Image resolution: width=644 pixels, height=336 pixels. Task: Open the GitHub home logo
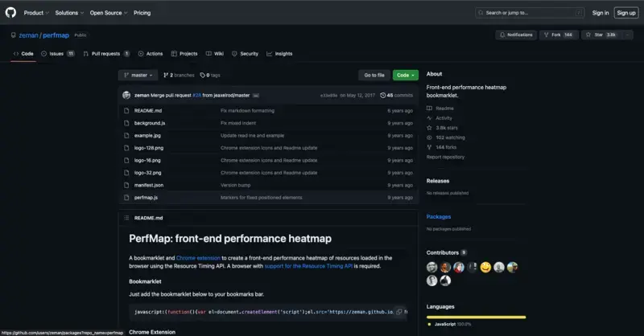point(10,13)
